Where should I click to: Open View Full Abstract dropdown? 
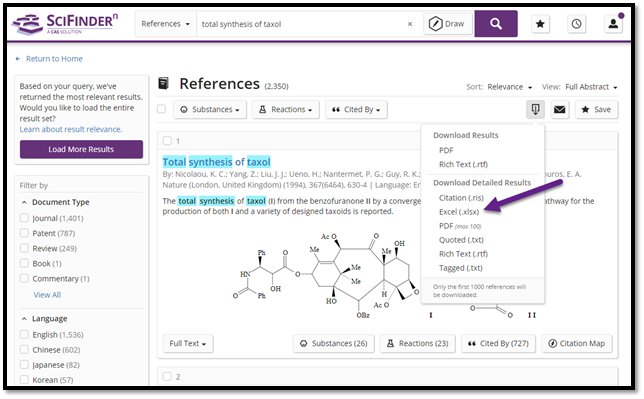tap(591, 87)
